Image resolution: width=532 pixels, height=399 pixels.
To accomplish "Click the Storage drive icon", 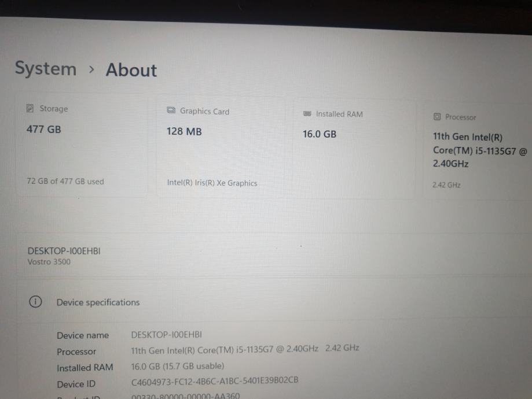I will [x=30, y=108].
